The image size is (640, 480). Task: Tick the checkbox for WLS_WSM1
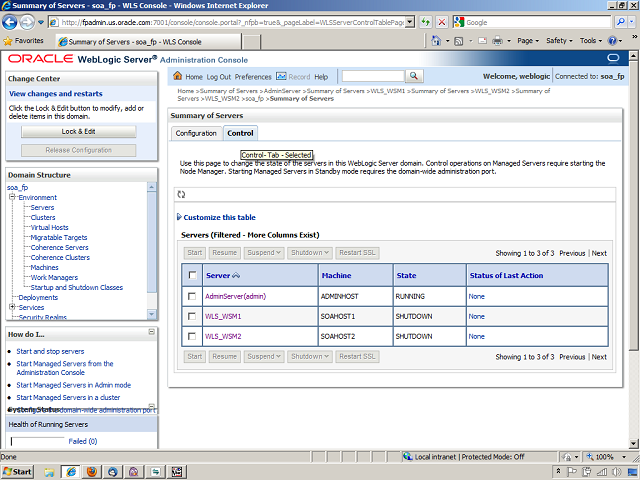(192, 316)
